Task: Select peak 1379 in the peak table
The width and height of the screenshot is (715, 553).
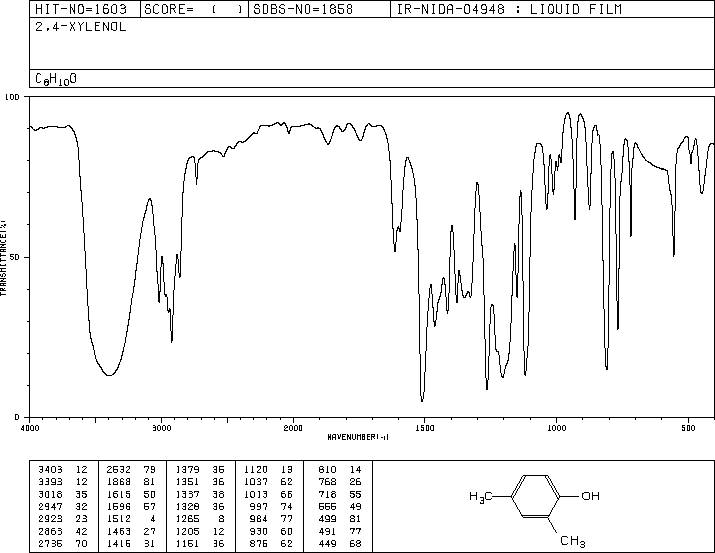Action: point(187,470)
